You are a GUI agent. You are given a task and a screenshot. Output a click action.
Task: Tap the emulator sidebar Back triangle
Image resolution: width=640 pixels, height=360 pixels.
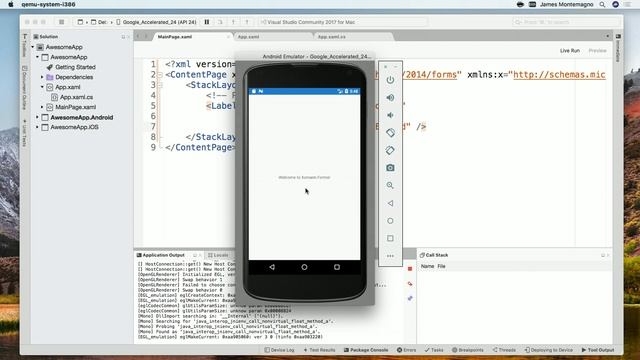(x=390, y=203)
